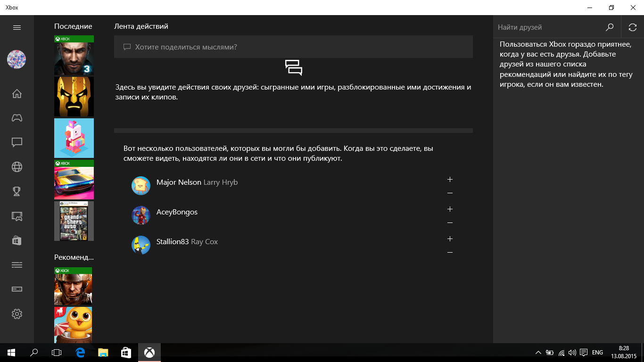The width and height of the screenshot is (644, 362).
Task: Open the golden mask game thumbnail
Action: (x=74, y=97)
